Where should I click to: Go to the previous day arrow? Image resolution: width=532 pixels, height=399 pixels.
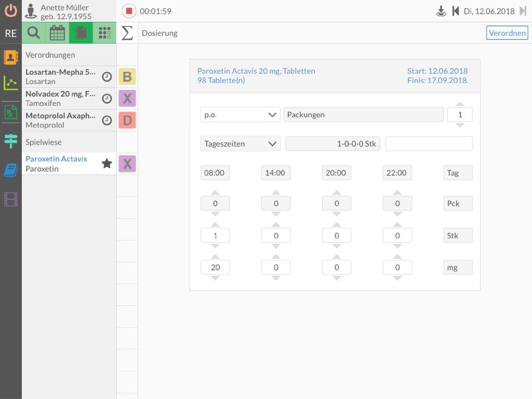pyautogui.click(x=455, y=11)
